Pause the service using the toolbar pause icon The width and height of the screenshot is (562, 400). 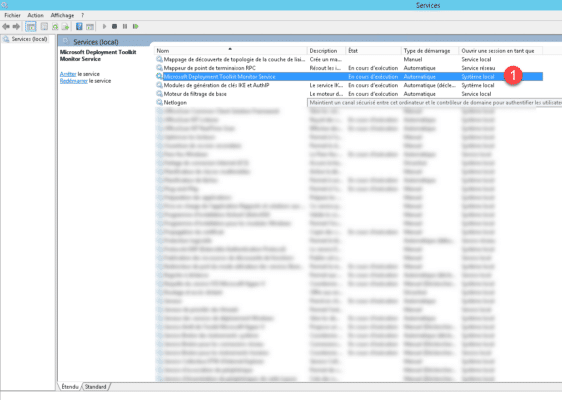click(x=125, y=27)
